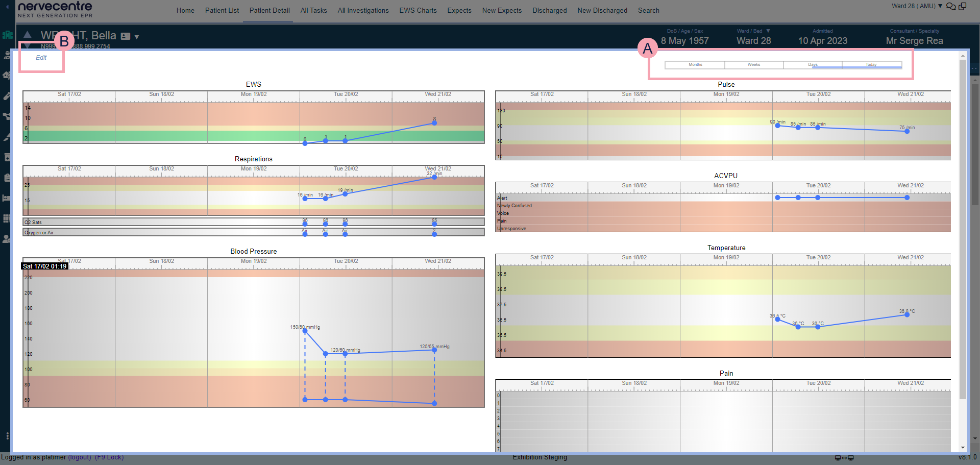
Task: Expand the dropdown arrow beside Bella's name
Action: (137, 37)
